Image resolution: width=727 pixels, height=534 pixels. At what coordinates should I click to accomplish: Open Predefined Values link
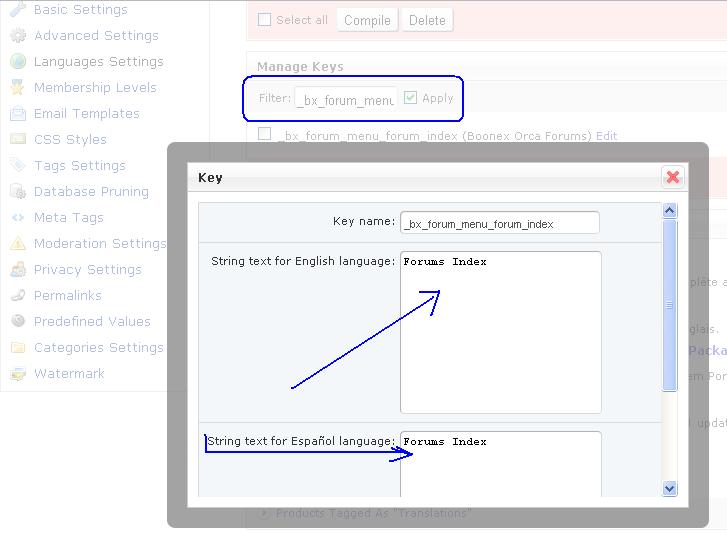(92, 321)
